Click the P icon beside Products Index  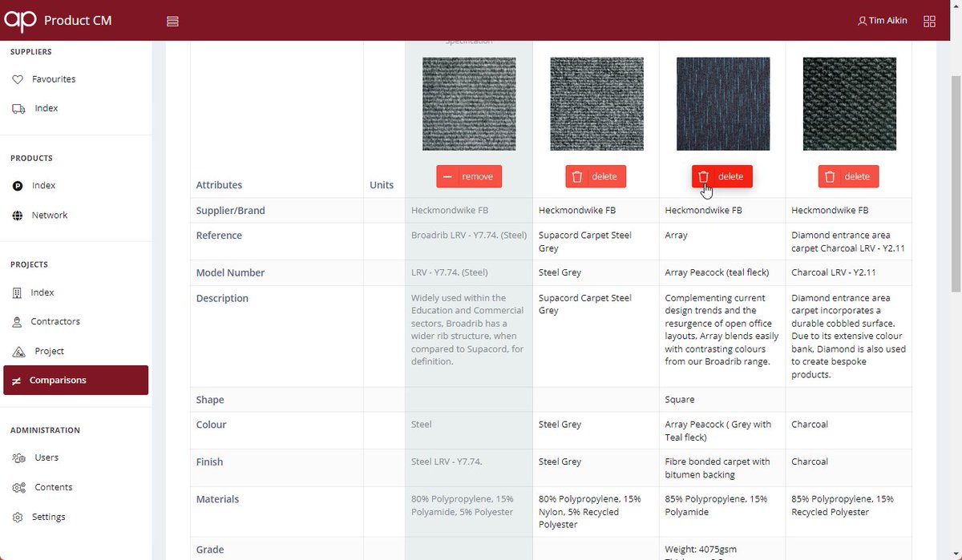click(18, 186)
